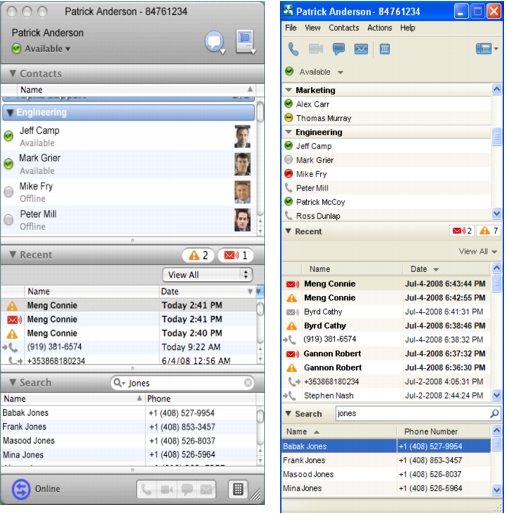Toggle missed calls filter badge showing 2 on Mac
This screenshot has height=515, width=507.
[x=198, y=255]
